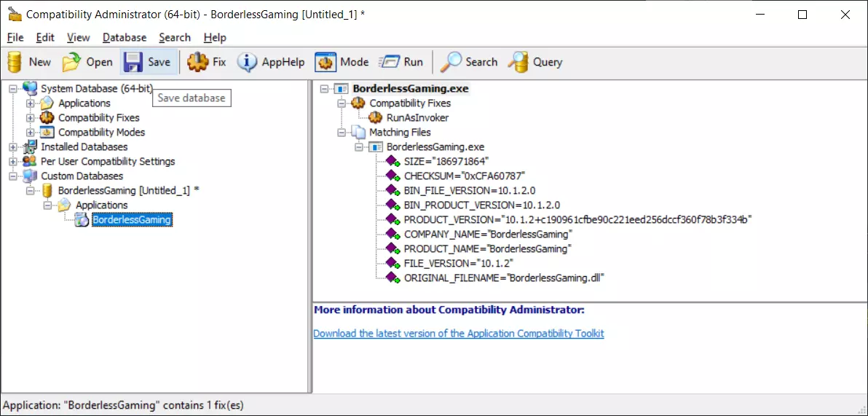Select the RunAsInvoker compatibility fix
868x416 pixels.
pos(417,117)
